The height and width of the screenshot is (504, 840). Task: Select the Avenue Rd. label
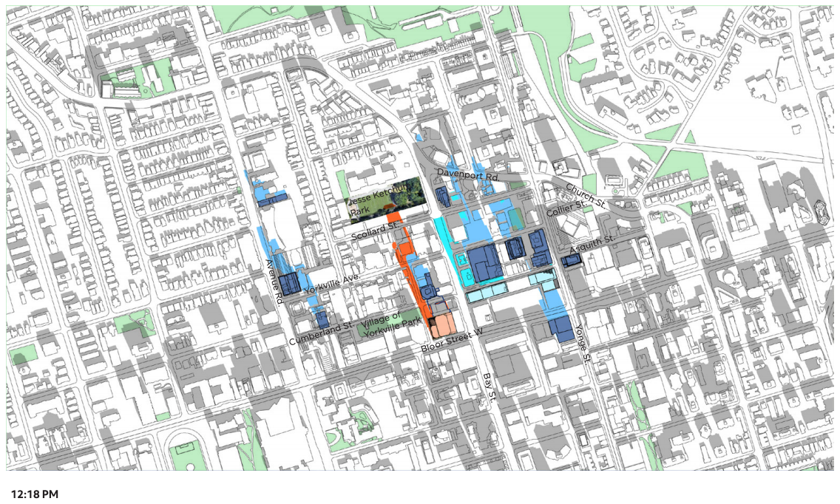274,282
